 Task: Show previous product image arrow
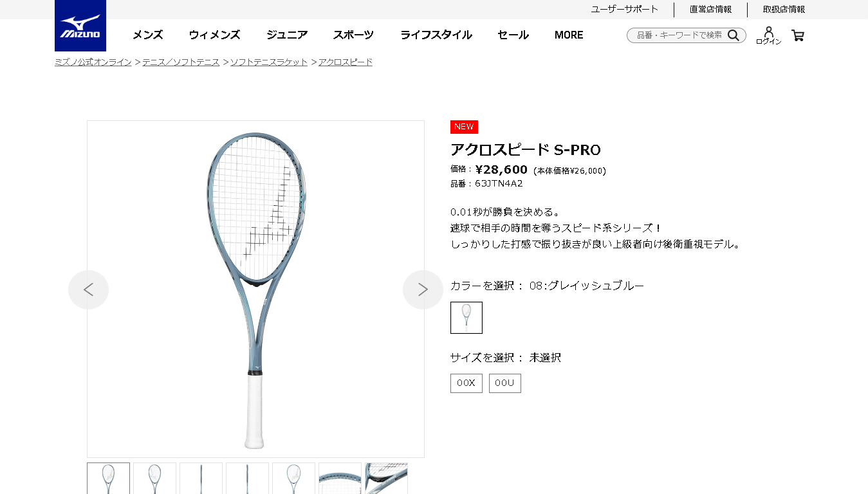coord(88,289)
